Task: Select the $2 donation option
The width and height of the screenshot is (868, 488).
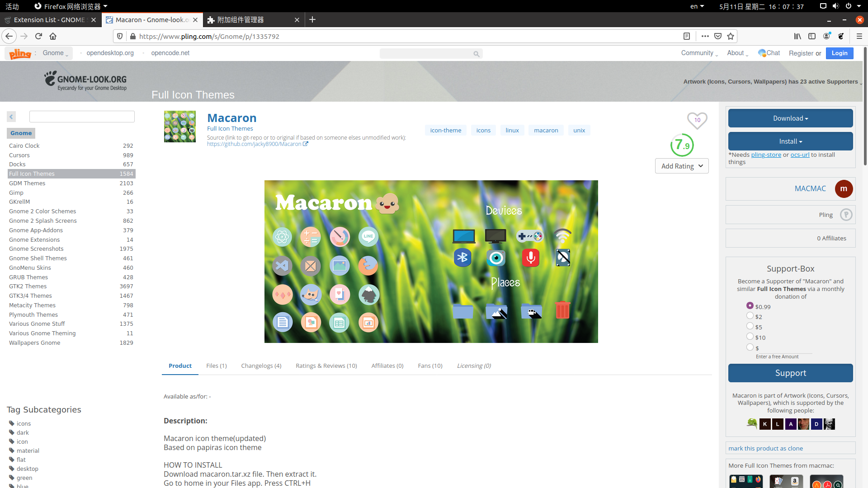Action: pos(750,316)
